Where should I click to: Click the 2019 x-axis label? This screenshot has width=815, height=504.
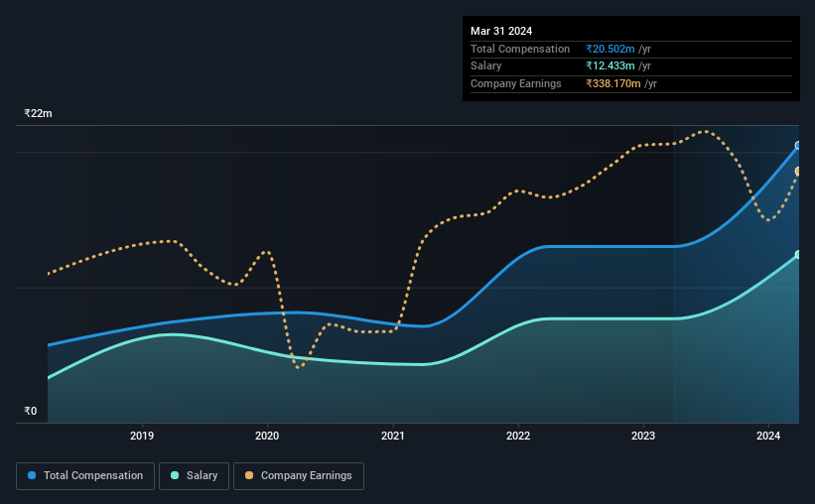142,436
